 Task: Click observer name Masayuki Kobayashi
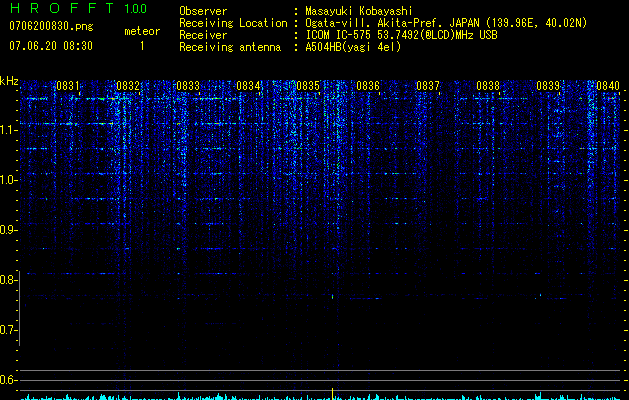pos(359,11)
